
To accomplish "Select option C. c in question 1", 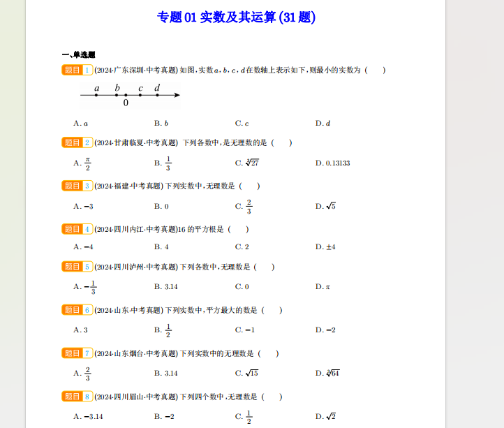I will click(x=242, y=124).
